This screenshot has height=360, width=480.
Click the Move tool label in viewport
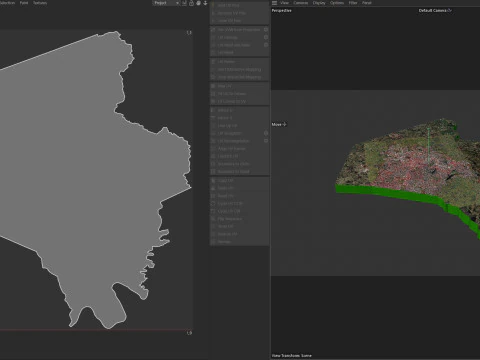[279, 124]
